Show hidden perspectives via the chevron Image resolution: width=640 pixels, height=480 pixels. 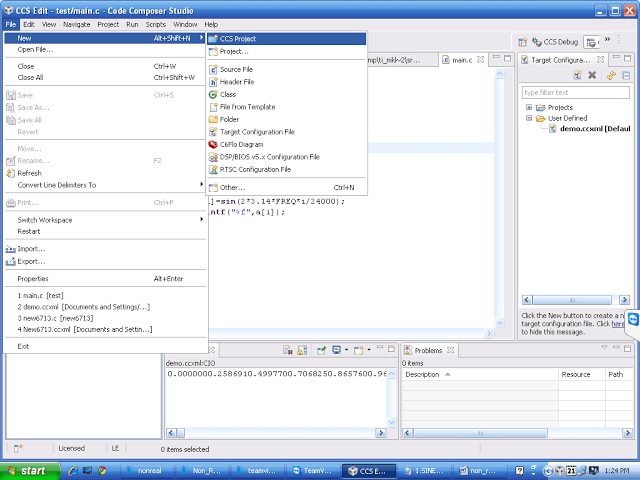[607, 39]
